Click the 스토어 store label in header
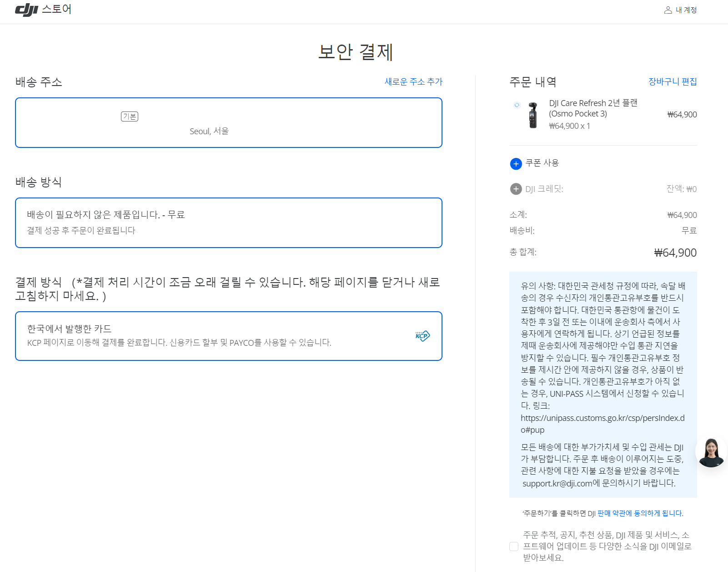Image resolution: width=728 pixels, height=572 pixels. pyautogui.click(x=56, y=9)
